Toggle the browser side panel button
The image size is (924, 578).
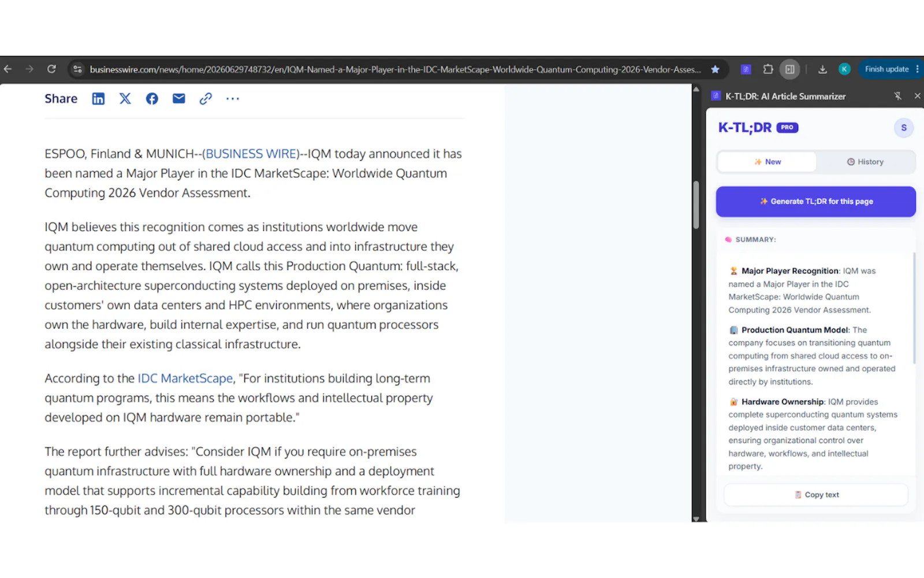pyautogui.click(x=789, y=69)
